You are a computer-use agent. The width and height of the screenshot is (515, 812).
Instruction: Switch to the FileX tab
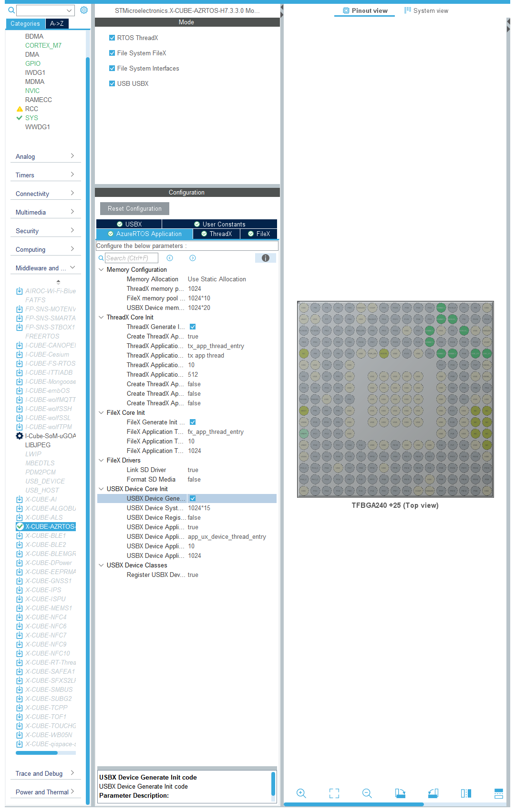tap(259, 234)
